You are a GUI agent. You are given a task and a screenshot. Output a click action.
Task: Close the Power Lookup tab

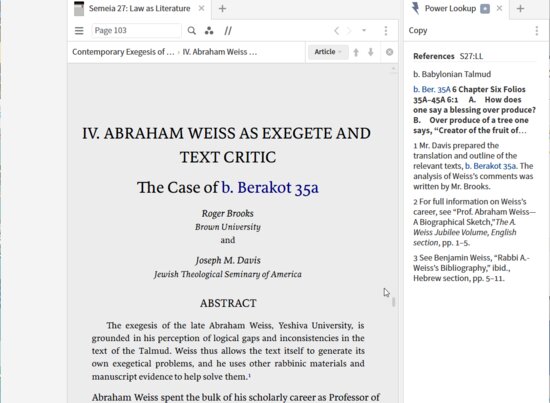pos(499,8)
